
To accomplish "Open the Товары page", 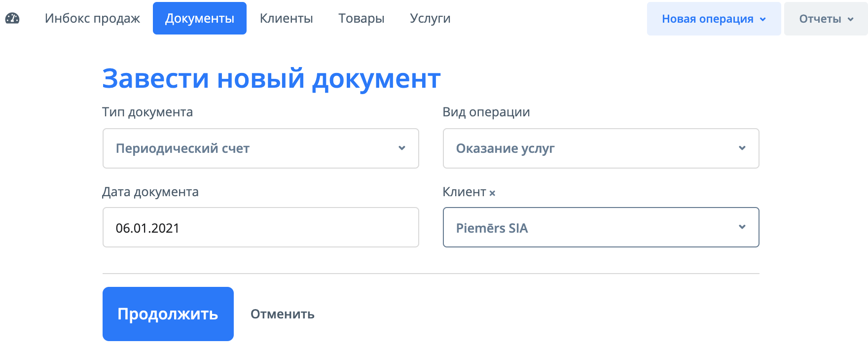I will (362, 18).
